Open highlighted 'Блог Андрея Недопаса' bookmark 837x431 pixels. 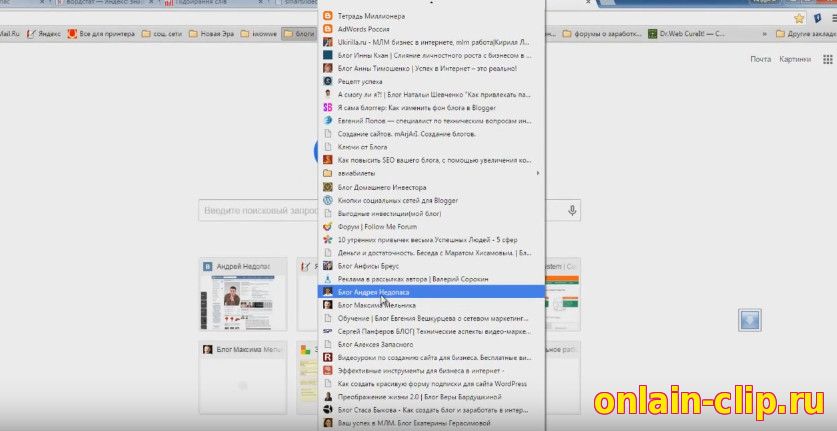point(431,292)
